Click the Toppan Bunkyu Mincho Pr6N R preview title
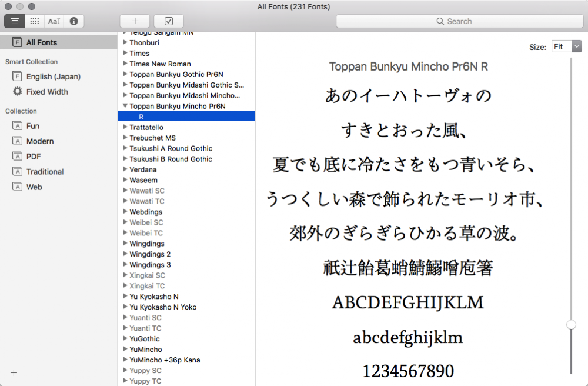Viewport: 588px width, 386px height. coord(409,66)
